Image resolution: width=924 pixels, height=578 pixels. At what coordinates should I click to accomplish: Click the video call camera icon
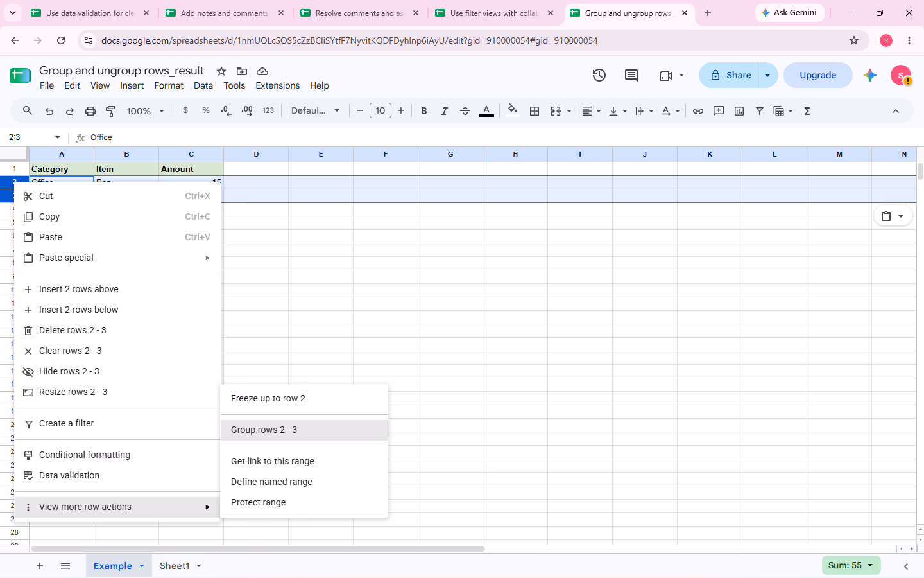click(x=666, y=75)
